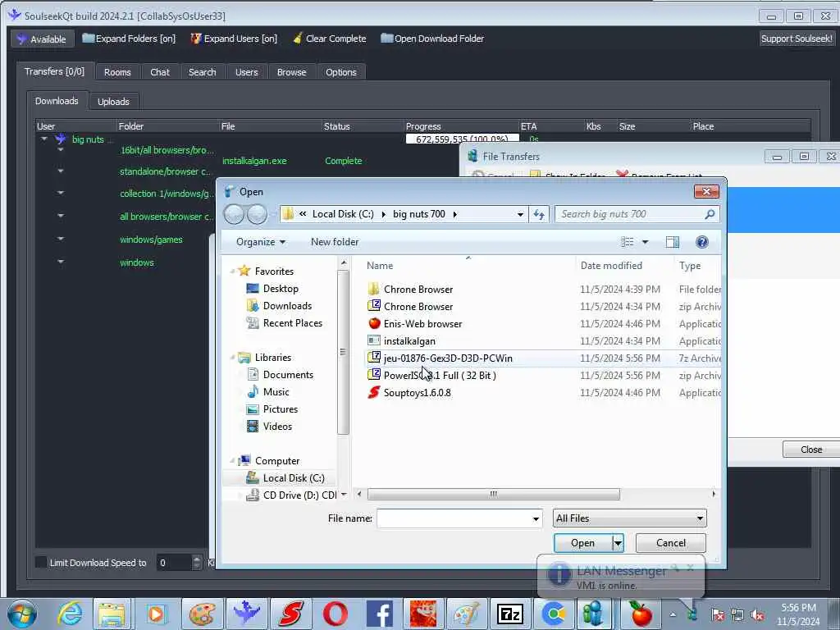Select jeu-01876-Gex3D-D3D-PCWin archive

pyautogui.click(x=448, y=358)
